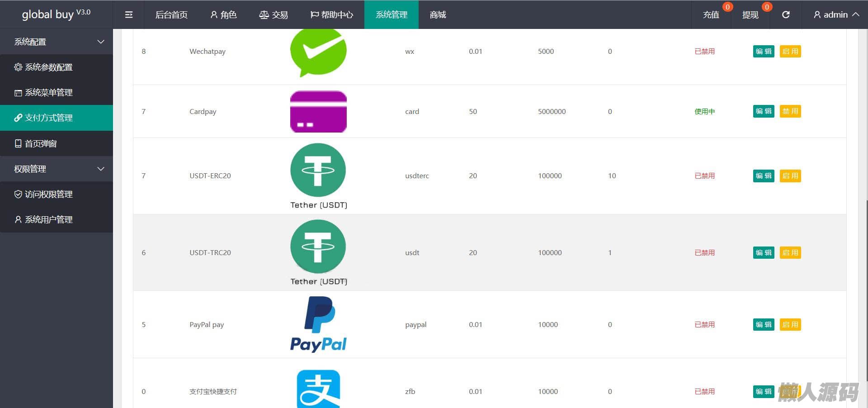Enable the PayPal pay payment method

pos(790,324)
